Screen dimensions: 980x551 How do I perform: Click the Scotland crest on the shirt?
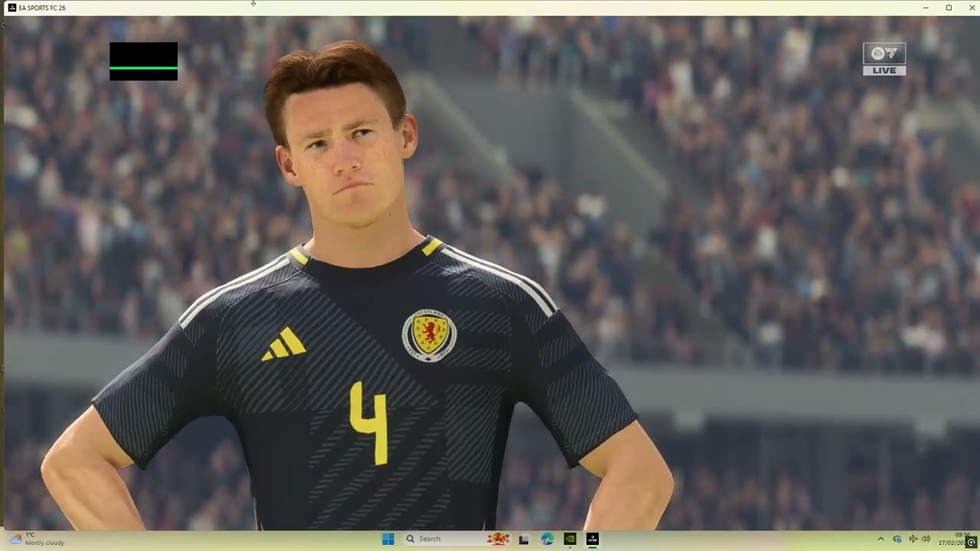click(429, 335)
